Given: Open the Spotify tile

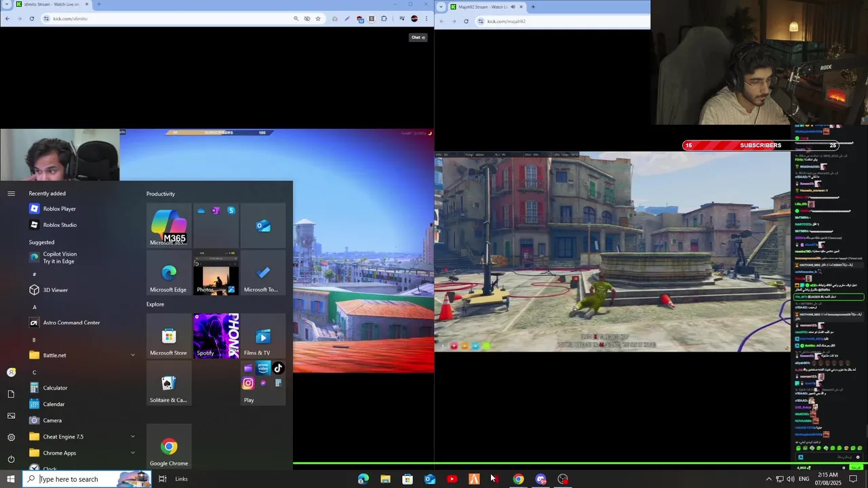Looking at the screenshot, I should [216, 336].
